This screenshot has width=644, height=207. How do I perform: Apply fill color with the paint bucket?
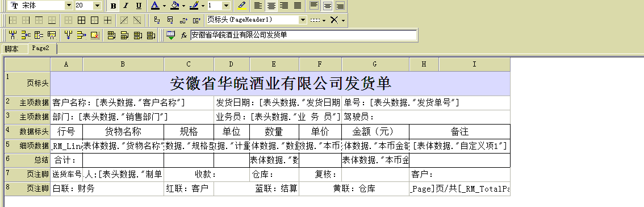174,6
